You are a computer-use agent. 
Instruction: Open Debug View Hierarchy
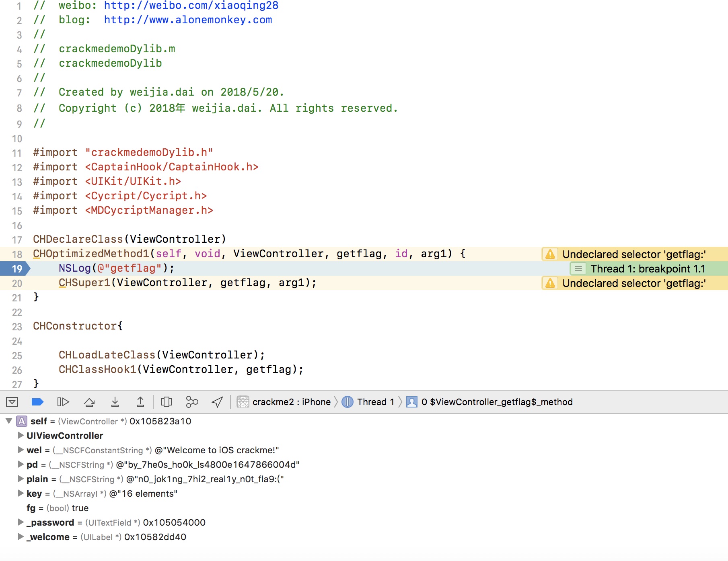pos(166,401)
